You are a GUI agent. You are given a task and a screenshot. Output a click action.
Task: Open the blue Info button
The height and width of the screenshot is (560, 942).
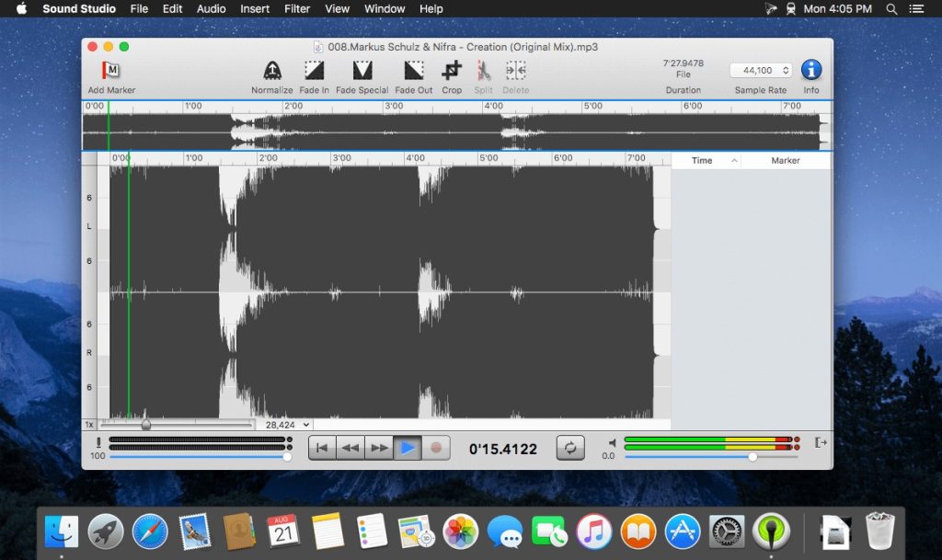coord(810,70)
